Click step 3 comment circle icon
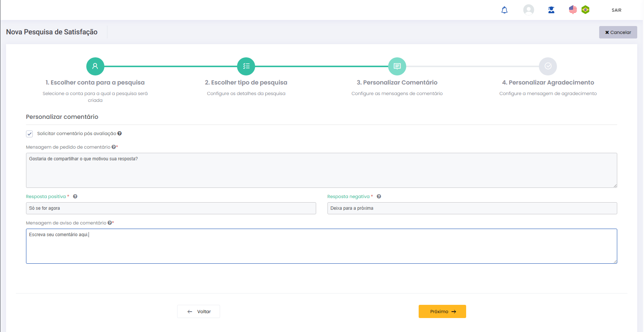Screen dimensions: 644x332 [x=397, y=66]
